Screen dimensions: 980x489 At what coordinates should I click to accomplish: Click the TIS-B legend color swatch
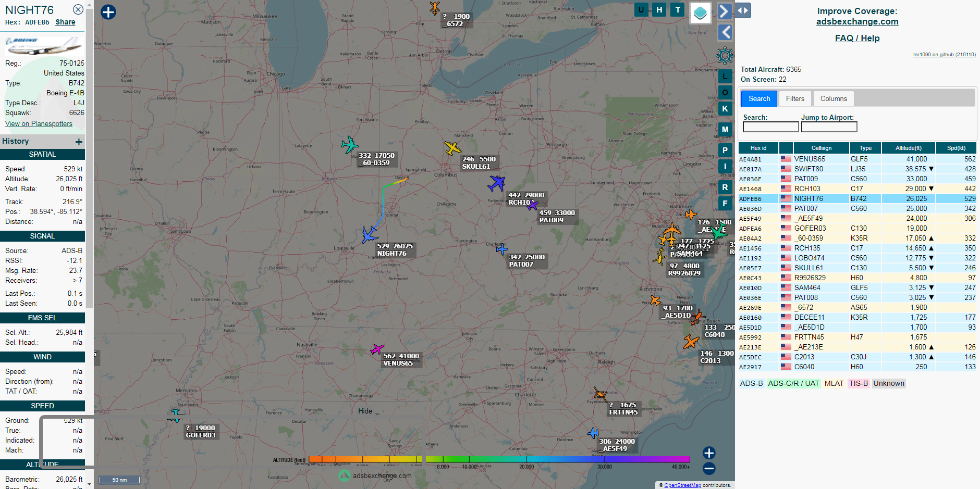tap(858, 383)
